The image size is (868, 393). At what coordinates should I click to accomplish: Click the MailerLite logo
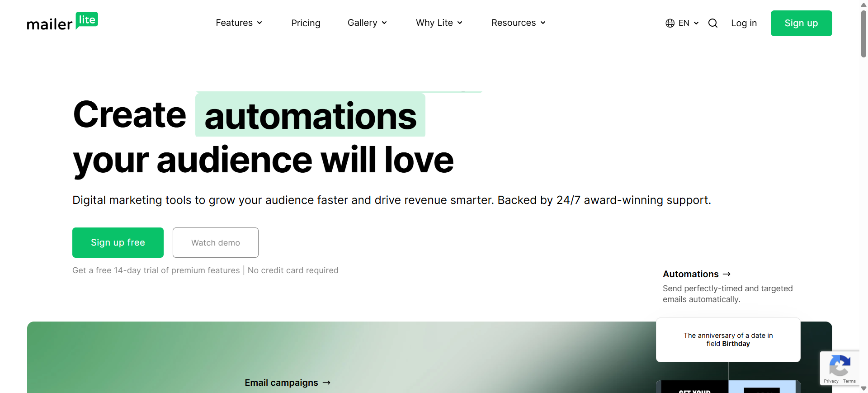pyautogui.click(x=62, y=22)
